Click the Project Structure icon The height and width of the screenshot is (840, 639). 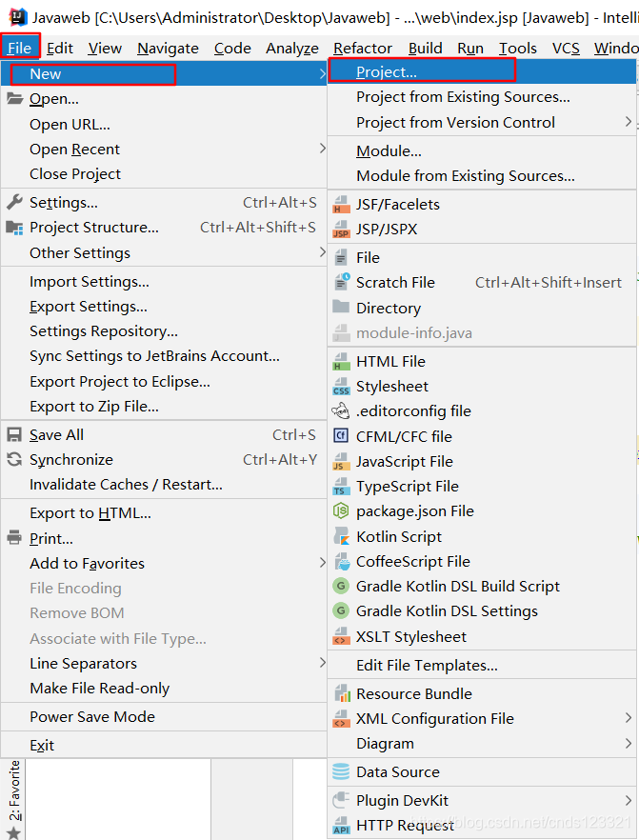coord(14,228)
